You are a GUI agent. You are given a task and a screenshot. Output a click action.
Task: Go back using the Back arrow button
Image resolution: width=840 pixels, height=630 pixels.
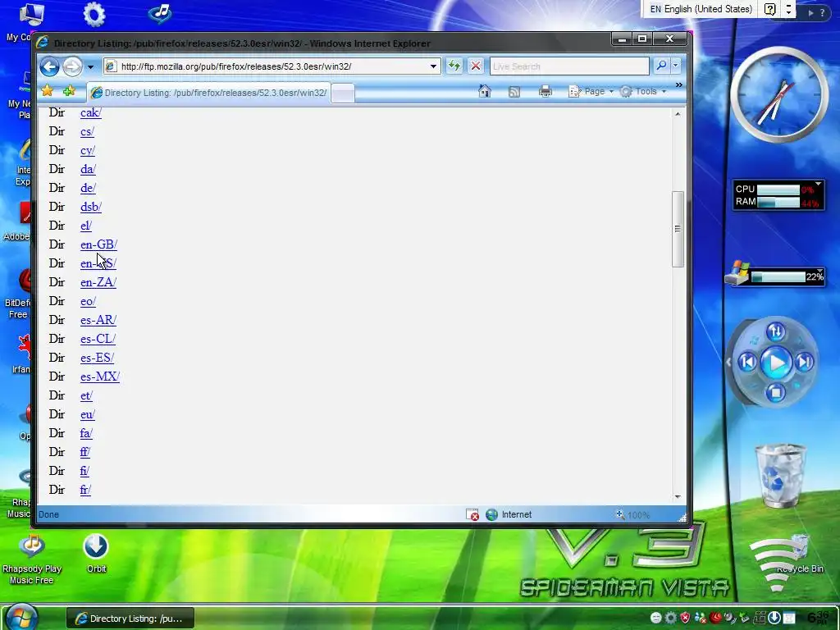pyautogui.click(x=49, y=66)
